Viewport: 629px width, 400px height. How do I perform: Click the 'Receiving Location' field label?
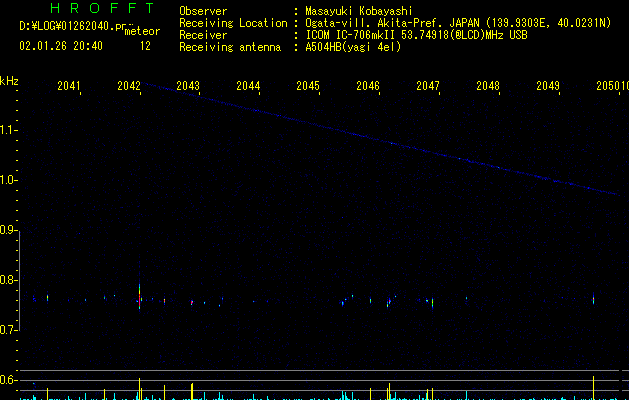click(x=233, y=23)
